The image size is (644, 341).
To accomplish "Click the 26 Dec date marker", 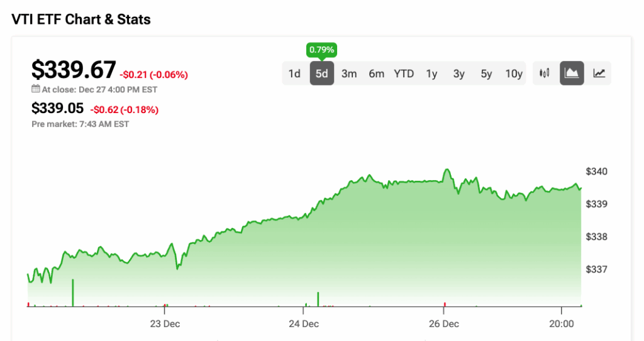I will pos(444,324).
